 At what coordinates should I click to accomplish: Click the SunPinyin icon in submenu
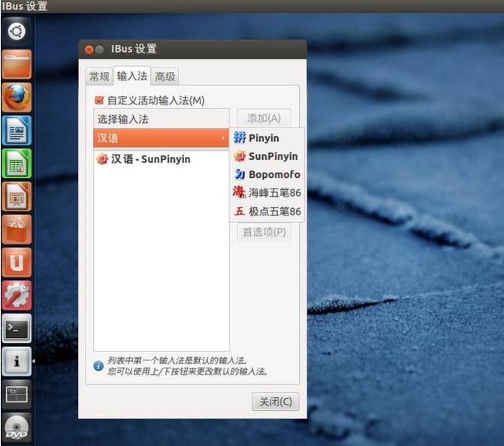240,156
